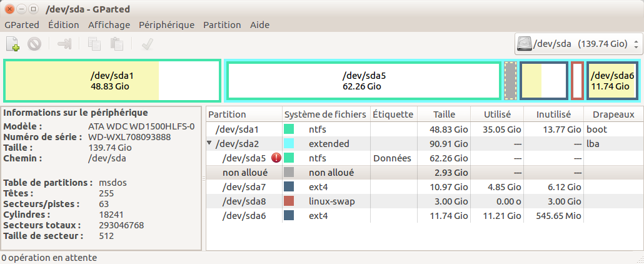
Task: Open the Périphérique menu
Action: [x=166, y=25]
